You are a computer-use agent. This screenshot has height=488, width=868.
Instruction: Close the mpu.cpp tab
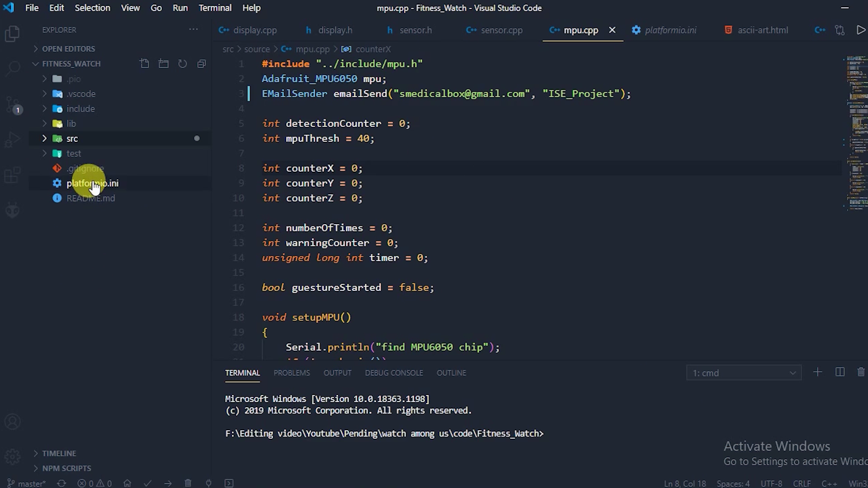(x=612, y=30)
